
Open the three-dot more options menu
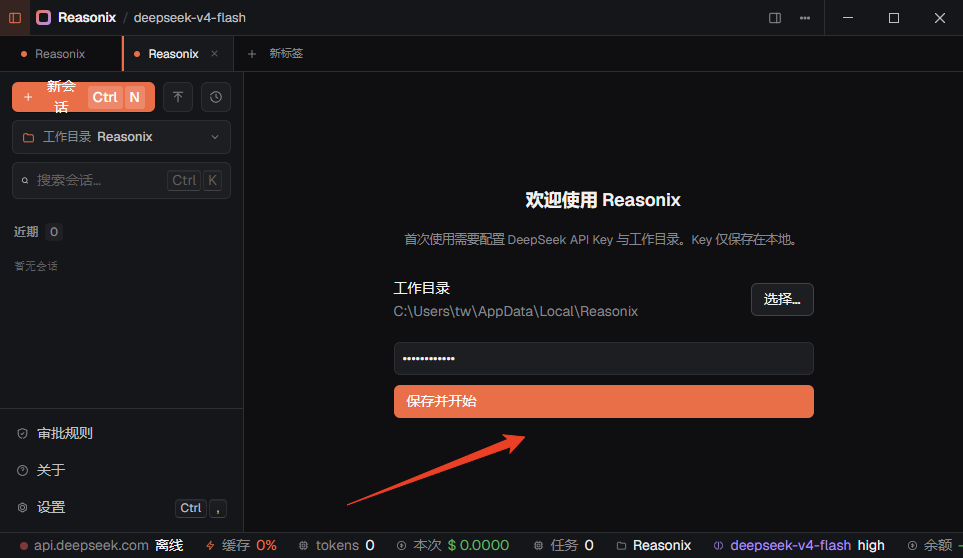(805, 18)
